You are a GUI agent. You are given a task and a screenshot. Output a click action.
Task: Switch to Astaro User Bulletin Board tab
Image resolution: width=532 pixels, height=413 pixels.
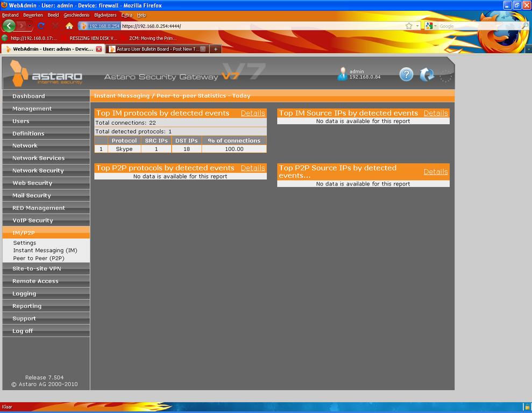coord(154,49)
